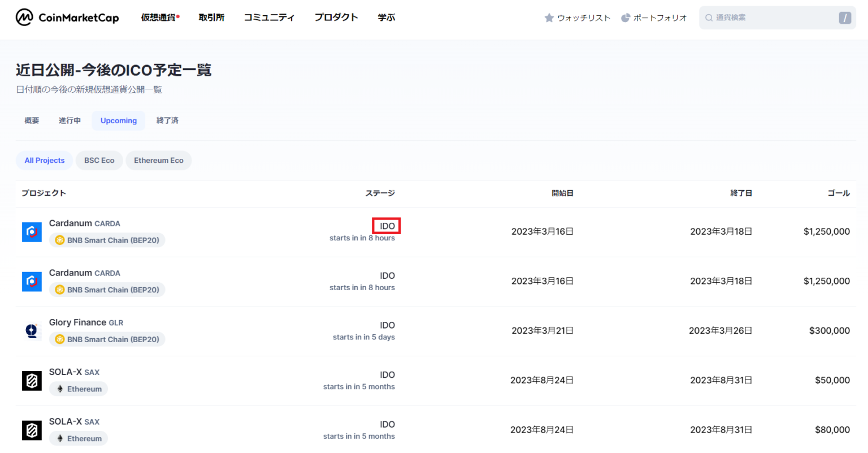
Task: Click the slash shortcut icon in search
Action: [845, 18]
